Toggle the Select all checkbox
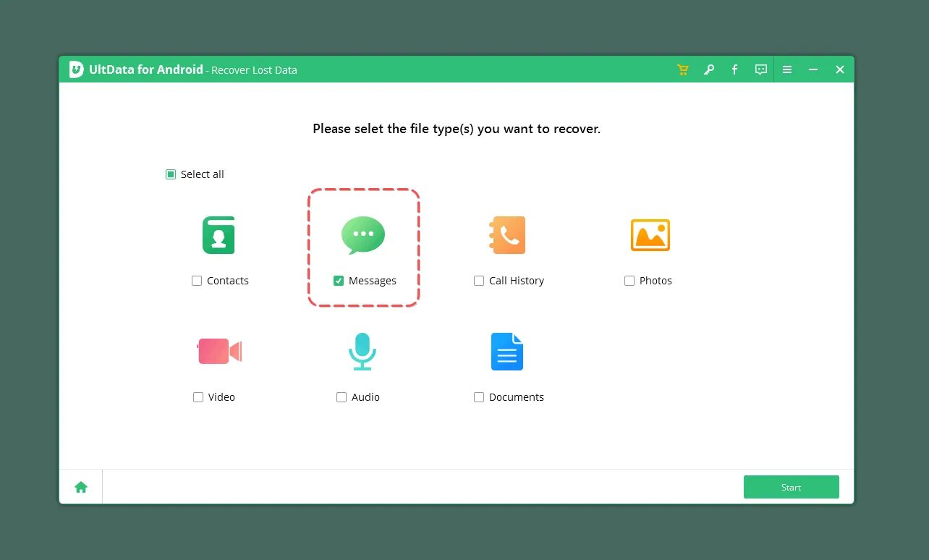Viewport: 929px width, 560px height. pyautogui.click(x=171, y=174)
